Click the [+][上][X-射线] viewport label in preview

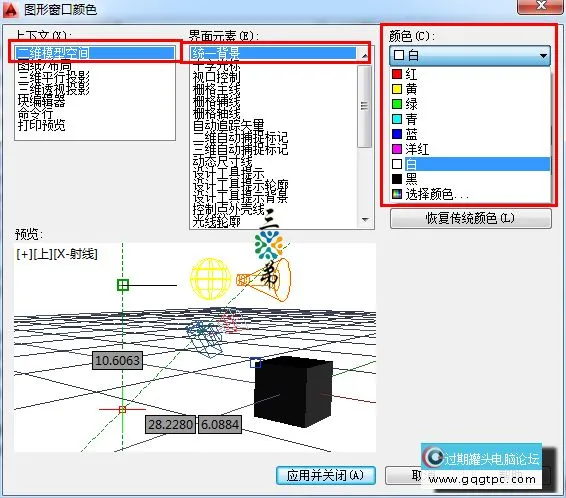[57, 254]
